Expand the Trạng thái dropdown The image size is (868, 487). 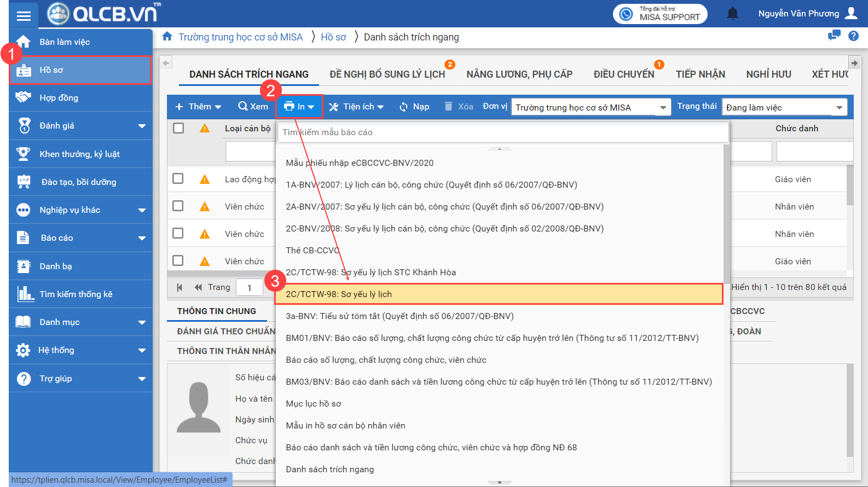pyautogui.click(x=839, y=107)
